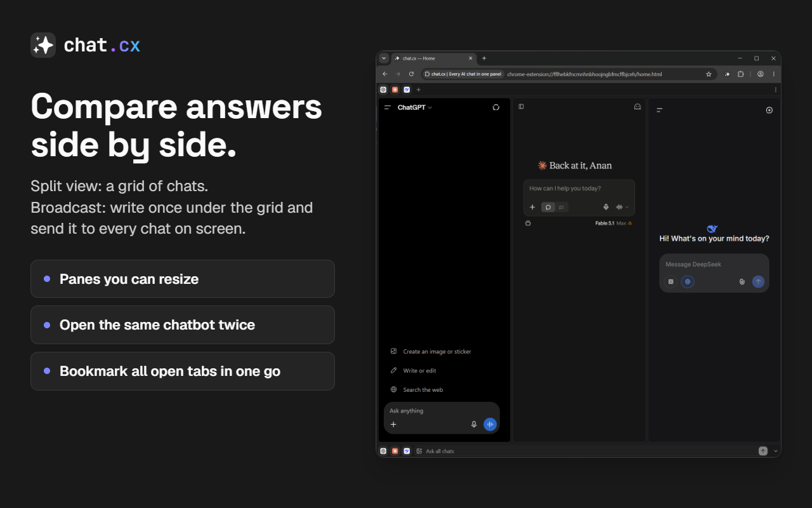Toggle the DeepThink button in DeepSeek input

coord(671,281)
